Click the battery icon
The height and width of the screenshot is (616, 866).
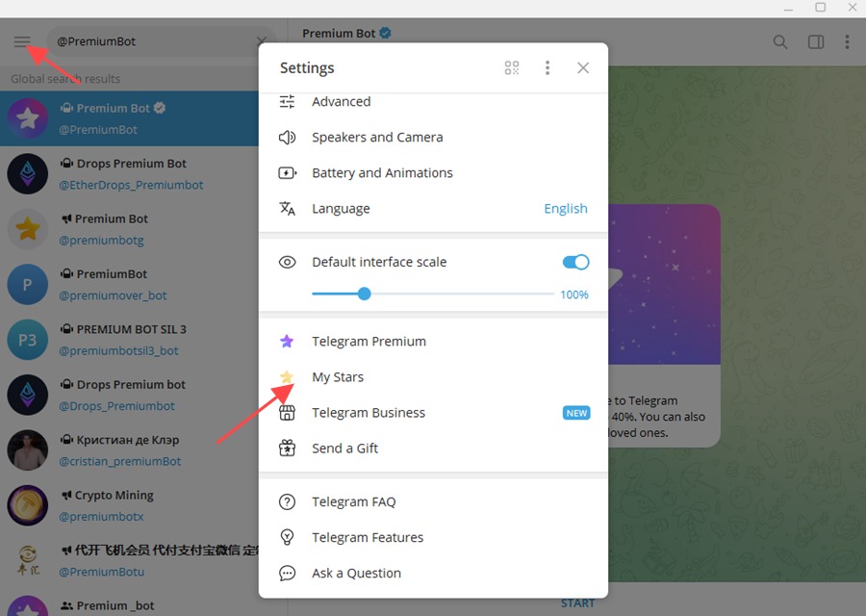coord(287,173)
